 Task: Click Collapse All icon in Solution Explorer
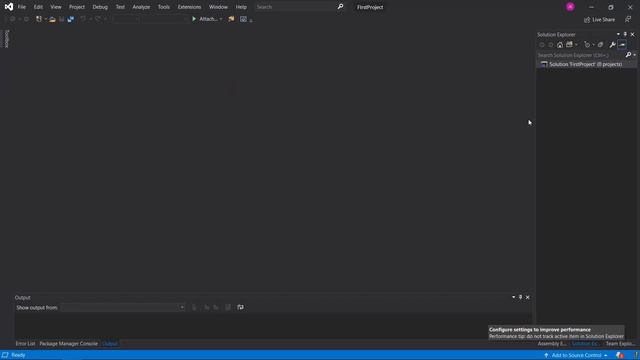coord(600,45)
